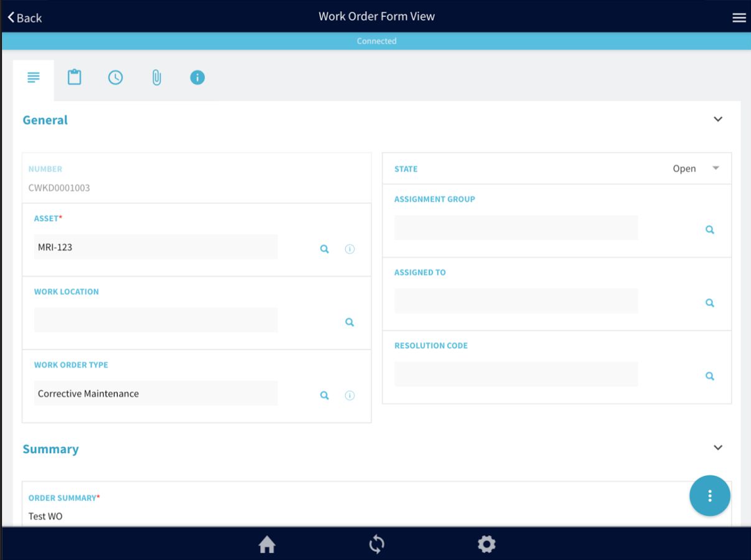Open the attachments paperclip tab
Screen dimensions: 751x560
coord(156,78)
